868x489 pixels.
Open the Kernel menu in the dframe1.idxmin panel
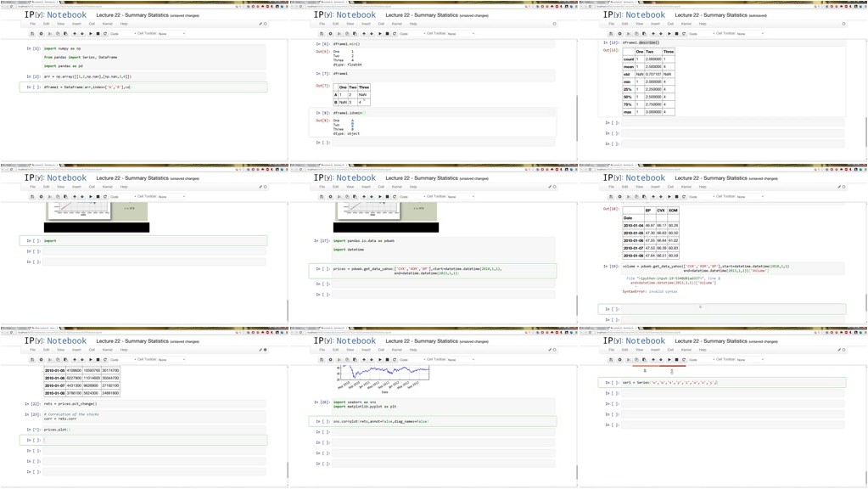click(x=397, y=24)
